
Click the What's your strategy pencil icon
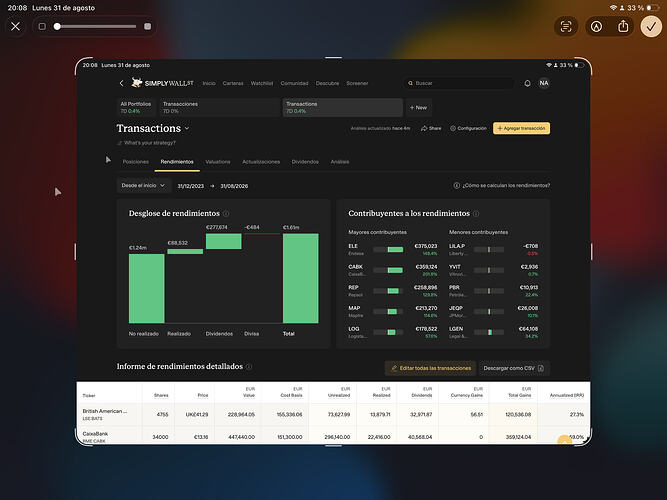(x=120, y=143)
